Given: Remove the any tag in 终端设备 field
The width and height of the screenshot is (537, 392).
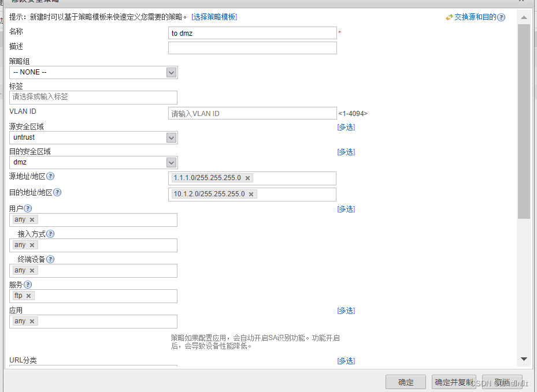Looking at the screenshot, I should 32,270.
